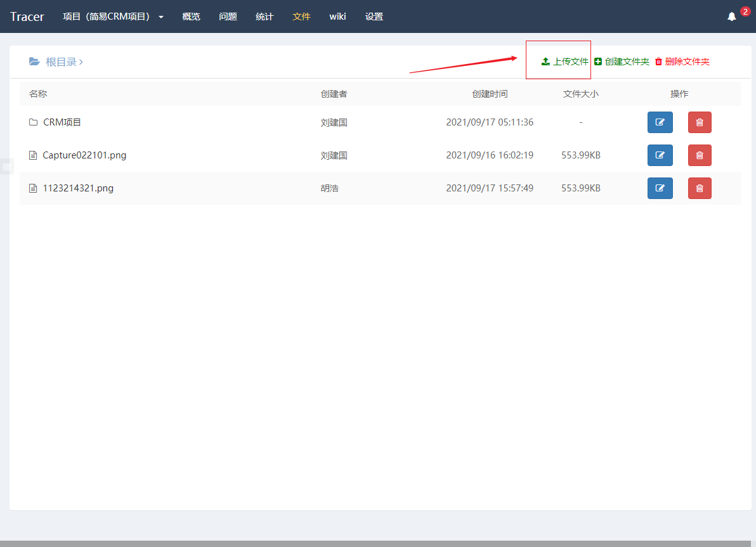Edit the Capture022101.png file
This screenshot has height=547, width=756.
[x=660, y=155]
